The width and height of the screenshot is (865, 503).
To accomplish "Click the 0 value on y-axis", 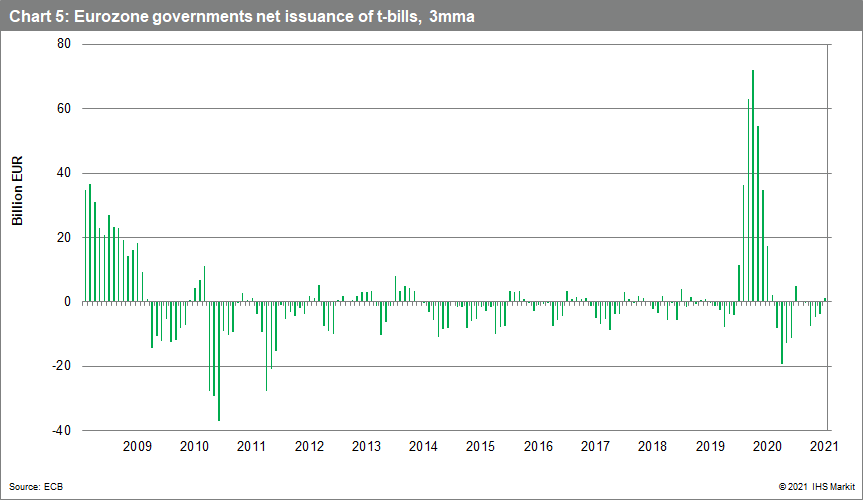I will (x=68, y=302).
